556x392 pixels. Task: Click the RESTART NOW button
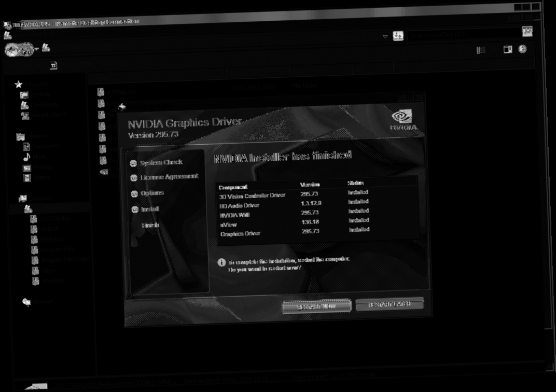(x=317, y=306)
